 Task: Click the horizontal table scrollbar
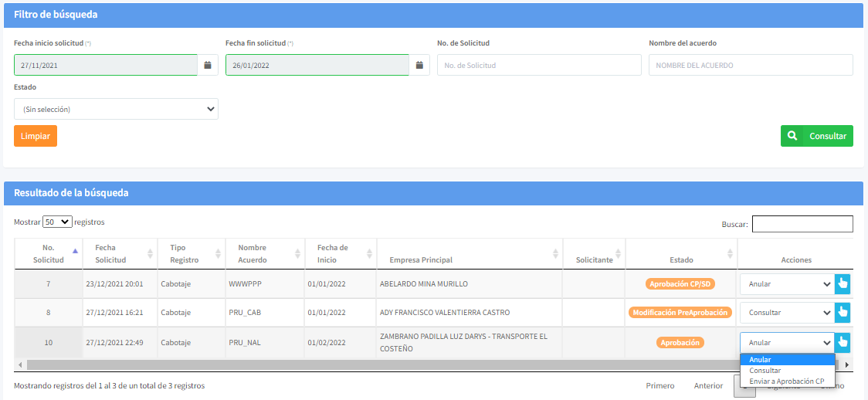pyautogui.click(x=386, y=364)
